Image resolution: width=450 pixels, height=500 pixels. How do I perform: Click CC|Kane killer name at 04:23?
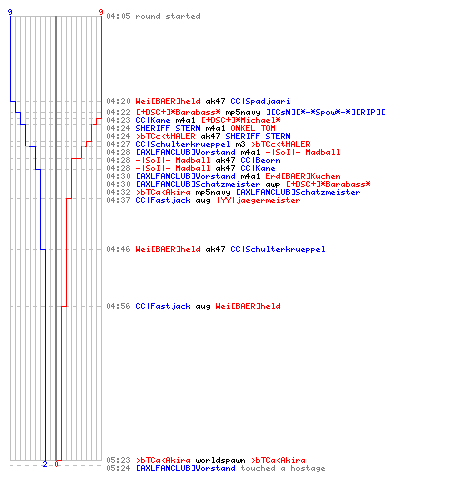click(153, 120)
